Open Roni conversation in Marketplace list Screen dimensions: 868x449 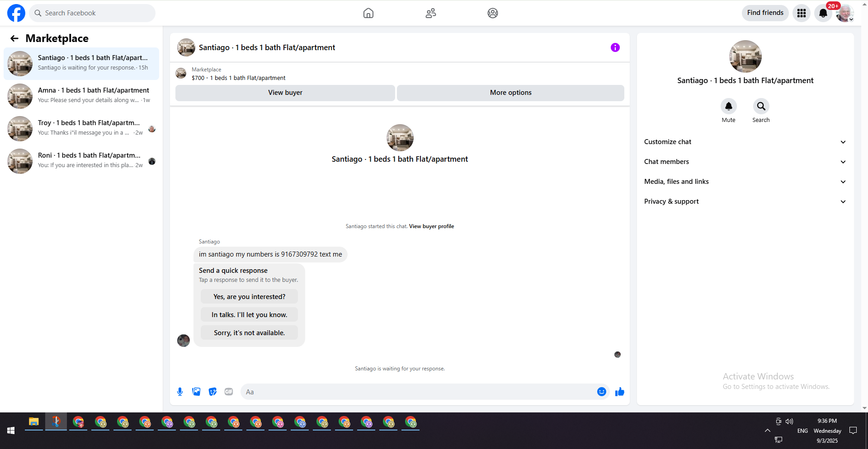[x=81, y=161]
